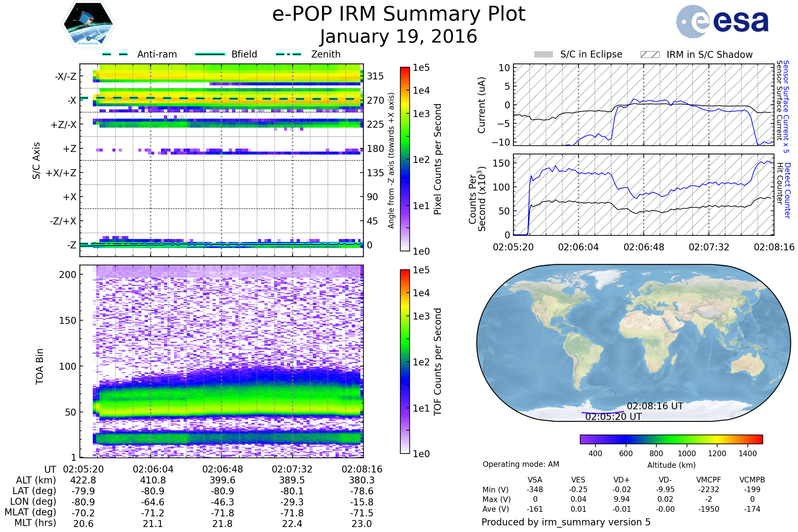Image resolution: width=798 pixels, height=532 pixels.
Task: Click the 02:05:20 UT orbit label
Action: coord(613,417)
